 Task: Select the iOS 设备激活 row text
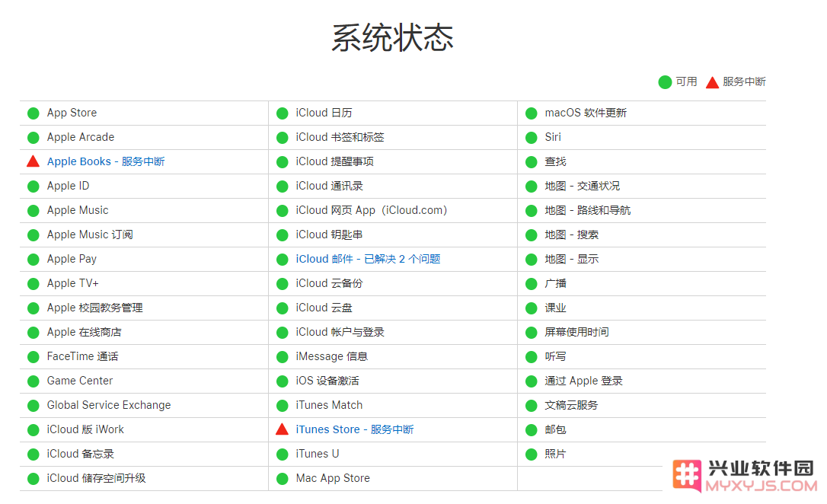pyautogui.click(x=327, y=381)
